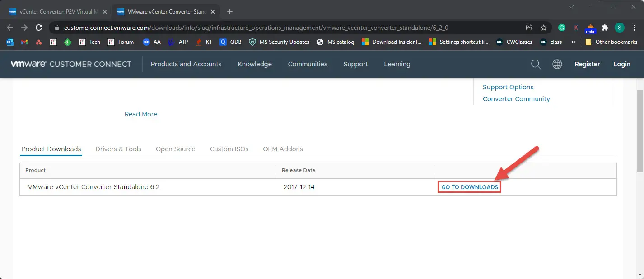Screen dimensions: 644x279
Task: Open the Tech bookmark
Action: (x=89, y=42)
